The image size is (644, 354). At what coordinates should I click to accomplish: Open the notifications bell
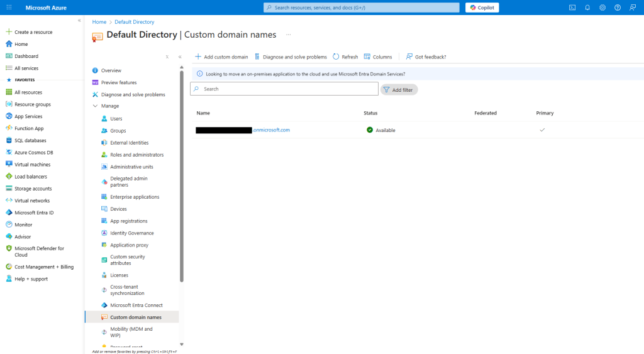587,8
